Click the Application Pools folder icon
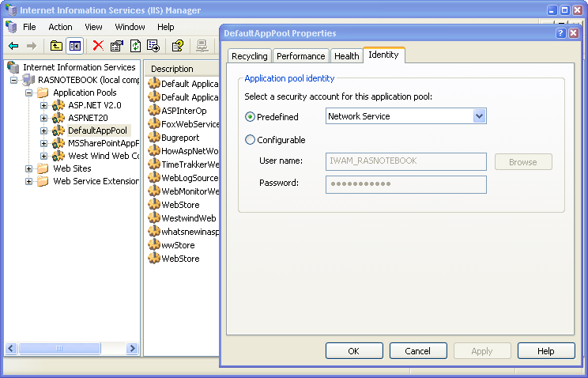The width and height of the screenshot is (588, 378). [43, 93]
